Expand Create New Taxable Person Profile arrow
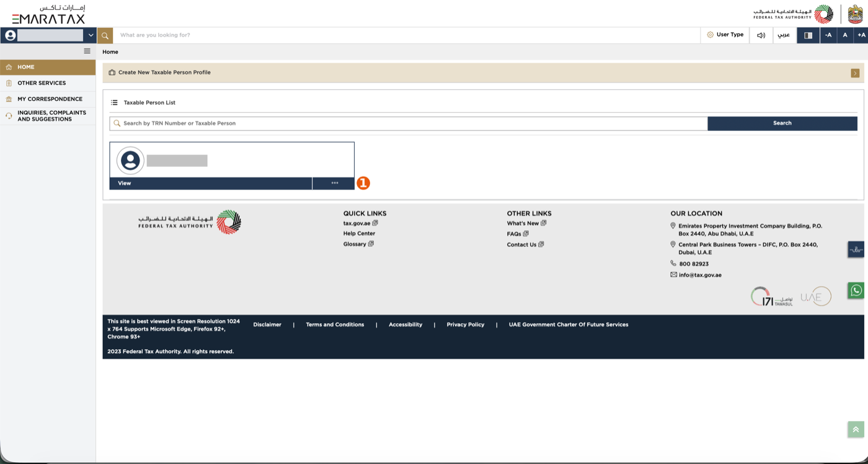The image size is (868, 464). [x=855, y=73]
